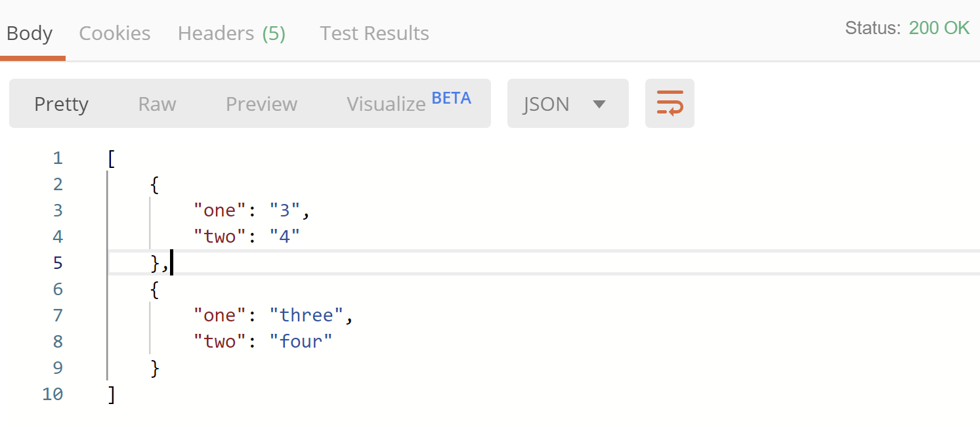
Task: Open the Cookies tab
Action: 114,33
